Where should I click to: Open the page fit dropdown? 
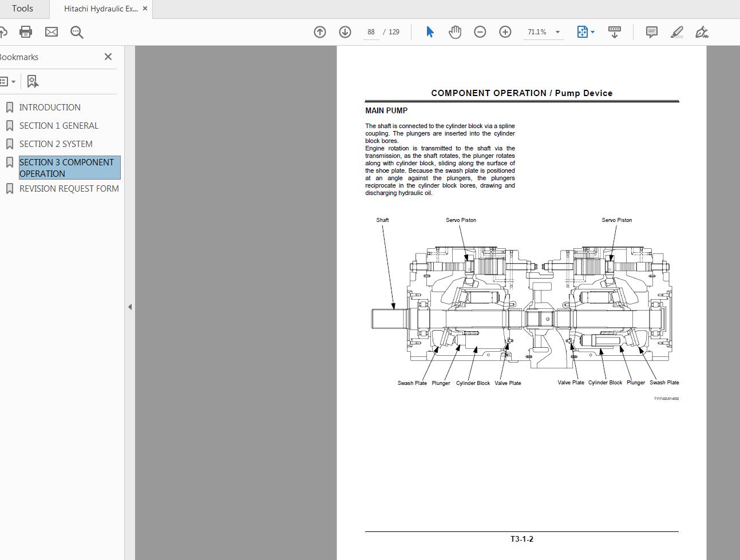pos(592,31)
